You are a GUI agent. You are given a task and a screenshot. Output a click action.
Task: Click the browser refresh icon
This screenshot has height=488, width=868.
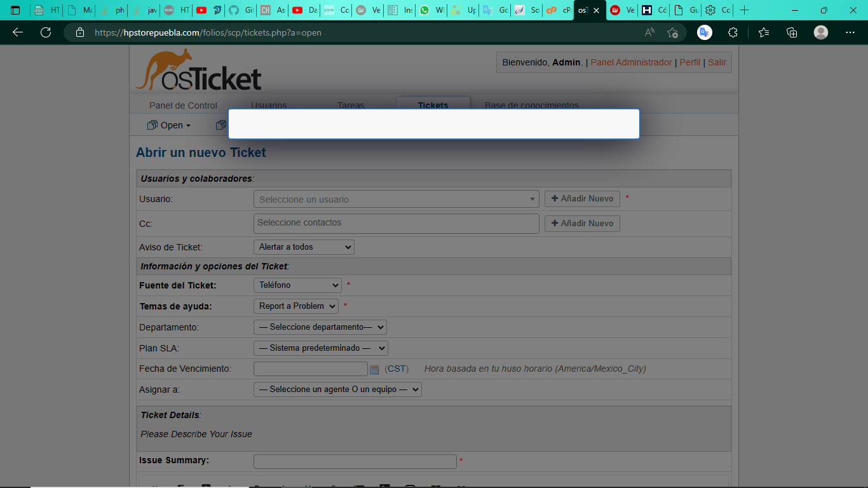[x=45, y=32]
